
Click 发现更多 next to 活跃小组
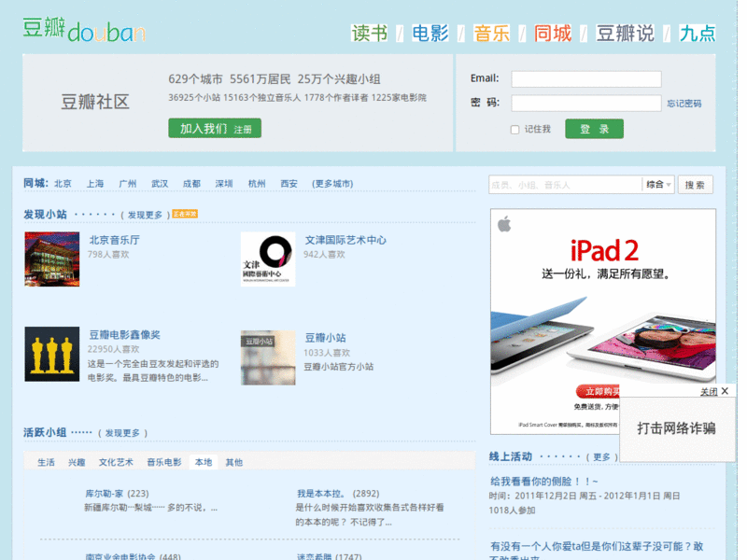pos(122,433)
